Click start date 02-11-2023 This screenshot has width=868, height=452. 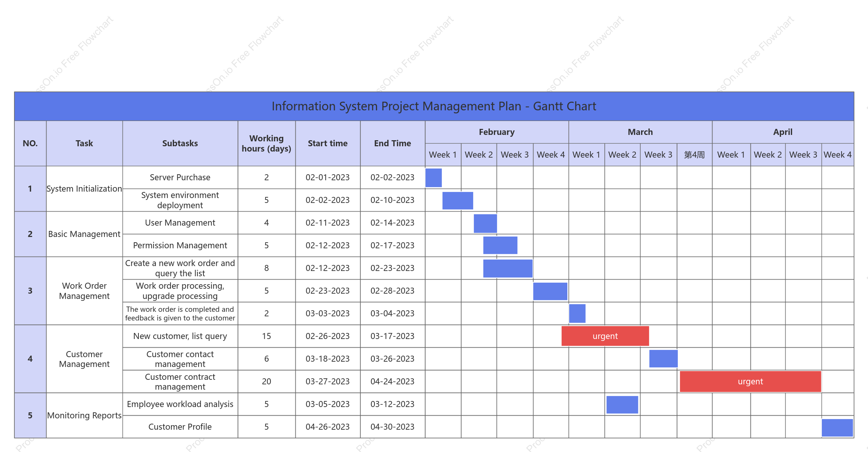[x=328, y=223]
